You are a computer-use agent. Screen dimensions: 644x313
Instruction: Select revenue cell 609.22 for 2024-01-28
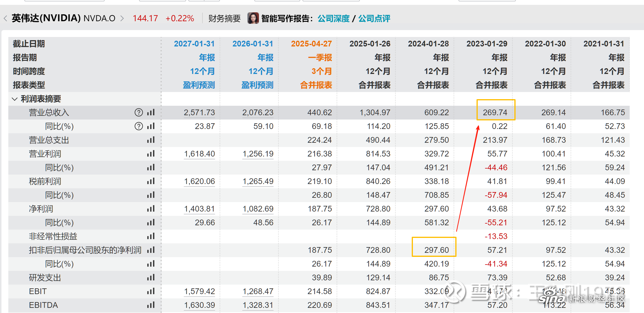(437, 112)
